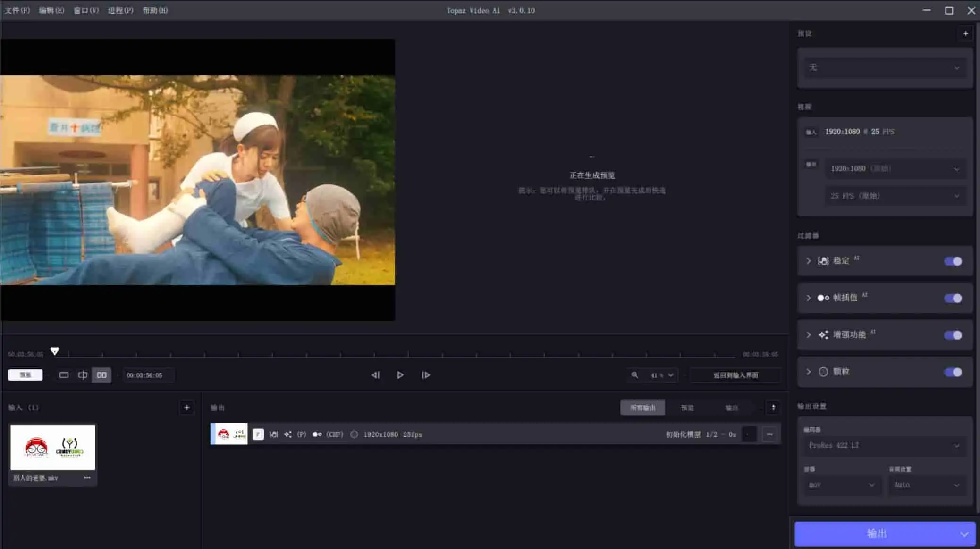Toggle off the 增强功能 enhancement filter

pos(953,335)
